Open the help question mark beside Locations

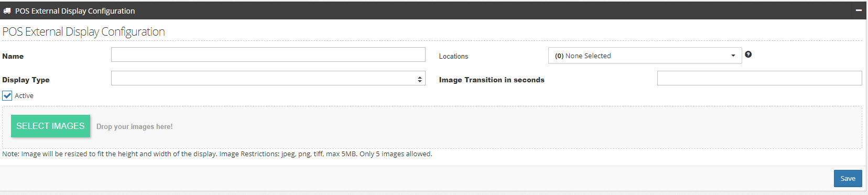(748, 54)
